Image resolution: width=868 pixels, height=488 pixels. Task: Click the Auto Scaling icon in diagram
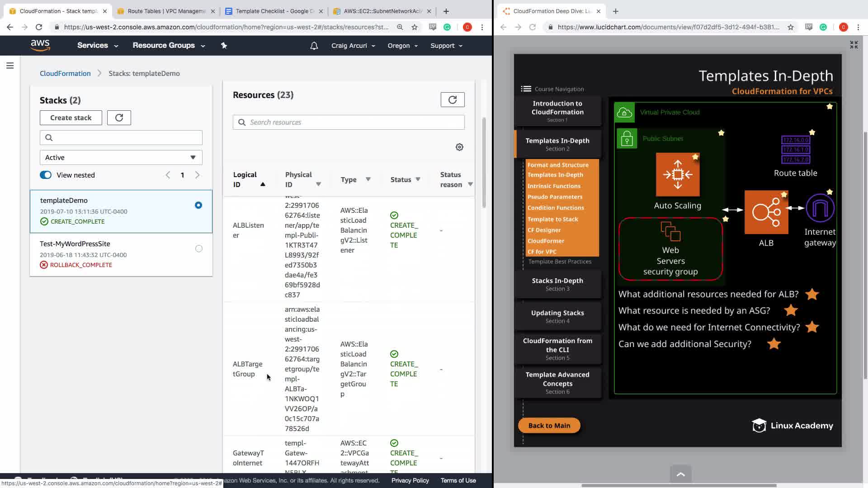click(677, 175)
